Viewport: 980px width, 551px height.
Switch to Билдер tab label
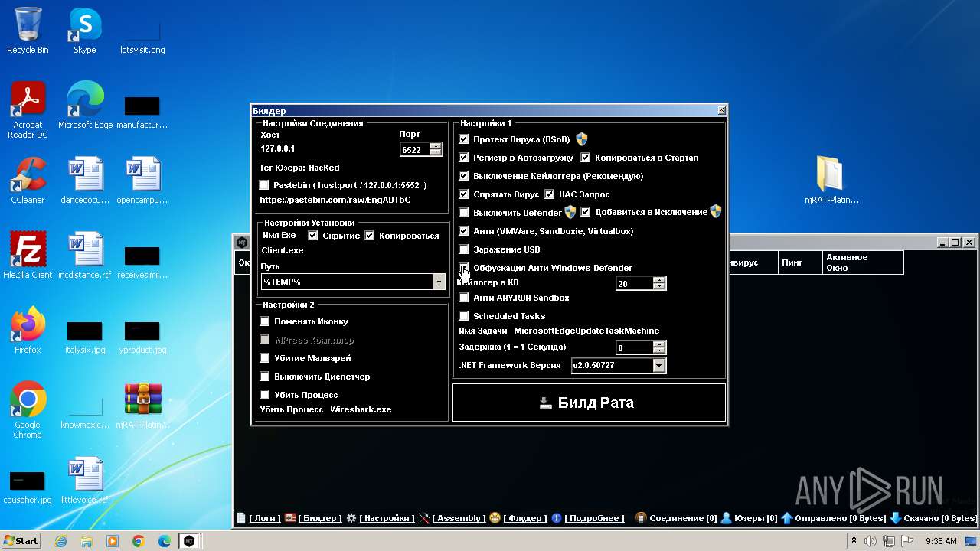320,518
